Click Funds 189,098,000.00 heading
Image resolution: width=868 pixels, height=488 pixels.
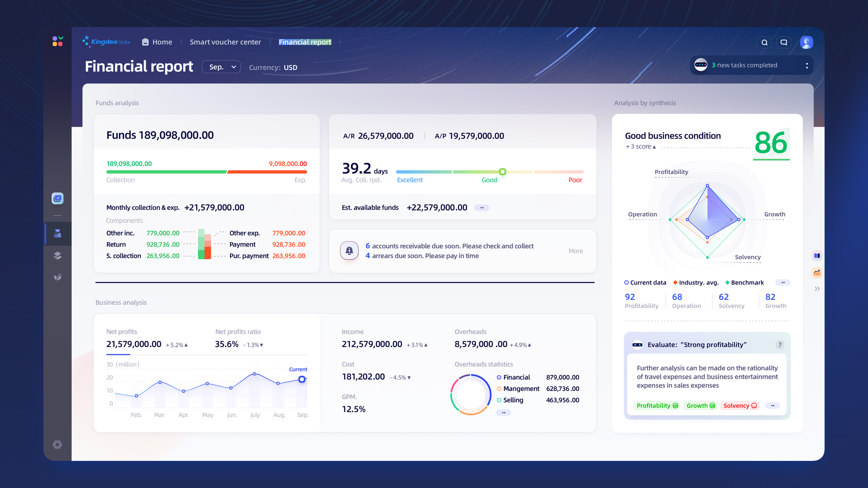160,135
